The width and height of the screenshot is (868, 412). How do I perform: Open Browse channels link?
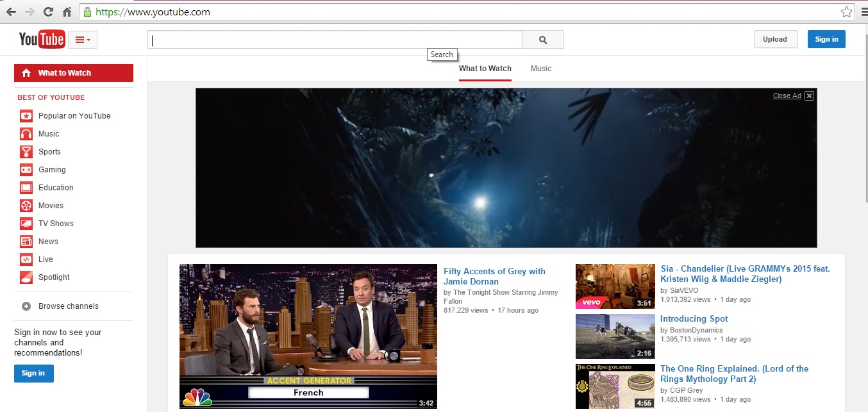point(68,306)
